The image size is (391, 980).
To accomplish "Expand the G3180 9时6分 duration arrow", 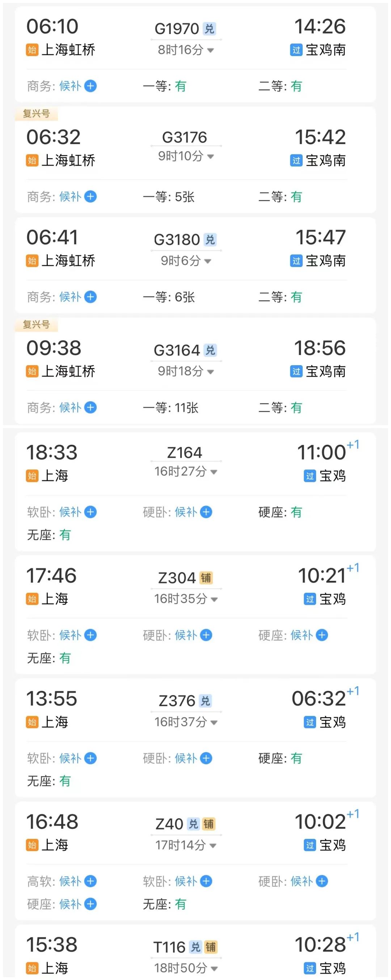I will (208, 261).
